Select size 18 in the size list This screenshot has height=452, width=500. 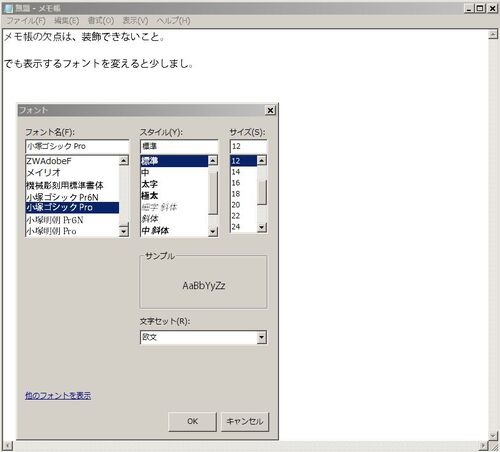point(243,194)
